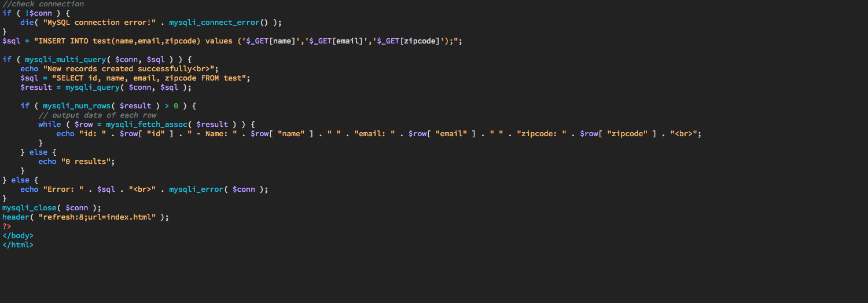Click '$row[ "email" ]' in the echo line

click(442, 134)
